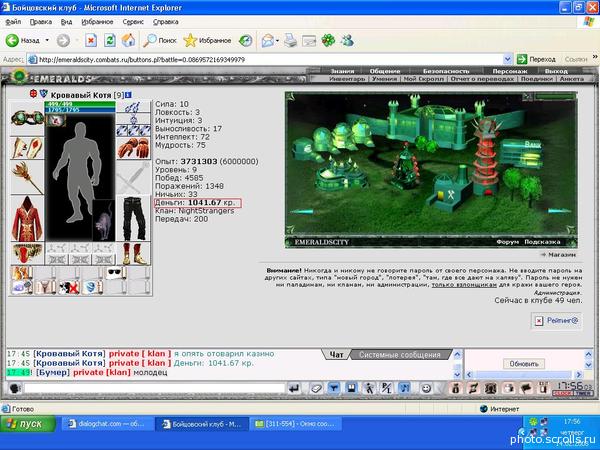600x450 pixels.
Task: Open the Сервис menu
Action: [133, 22]
